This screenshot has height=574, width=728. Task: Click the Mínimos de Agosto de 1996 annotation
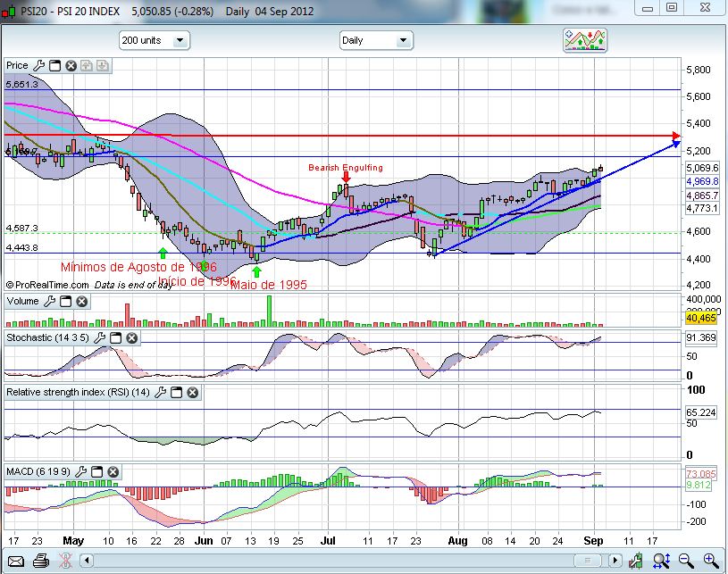(x=138, y=267)
